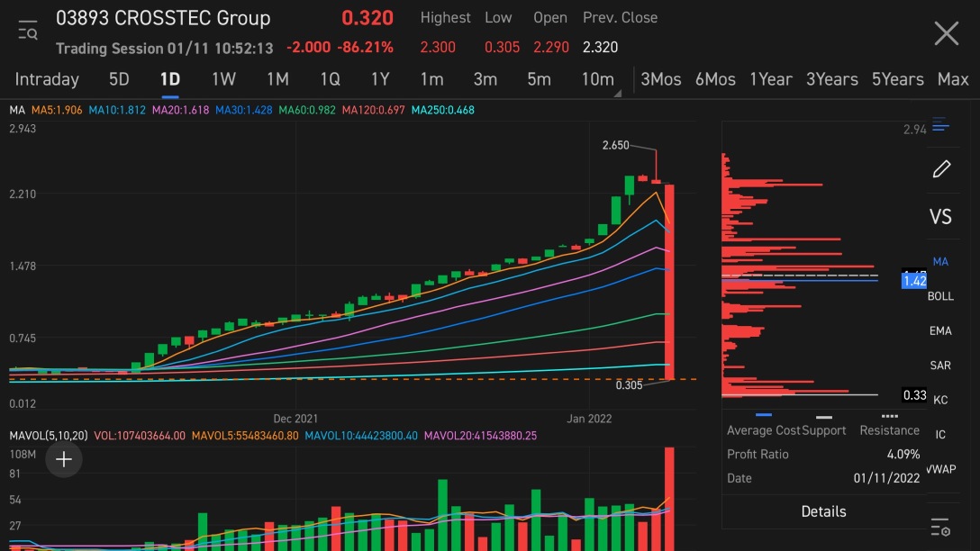Close the chart view with the X

click(x=947, y=33)
